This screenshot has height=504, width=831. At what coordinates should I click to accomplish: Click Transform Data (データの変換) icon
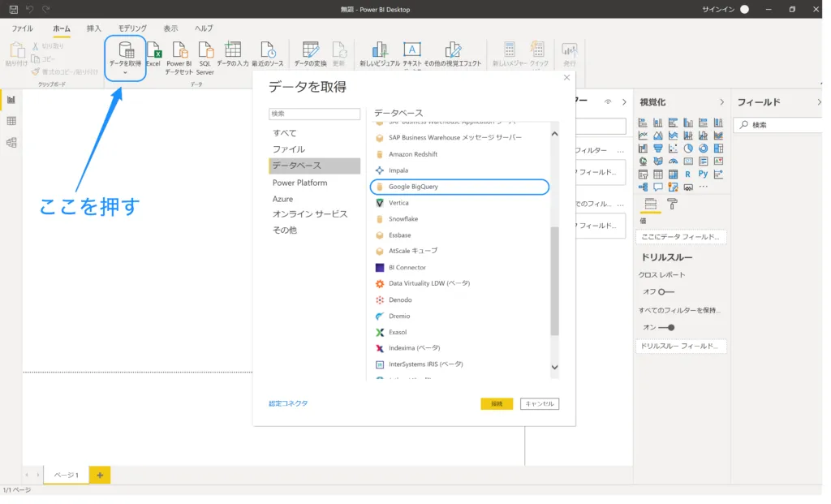(311, 54)
